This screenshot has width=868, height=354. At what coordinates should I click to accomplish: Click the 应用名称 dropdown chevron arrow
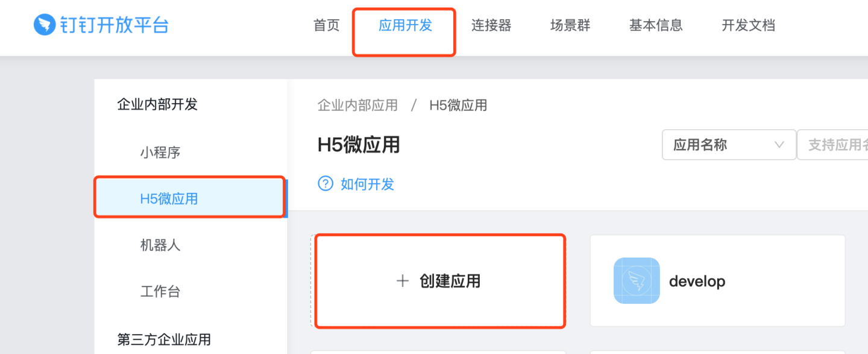pyautogui.click(x=779, y=145)
